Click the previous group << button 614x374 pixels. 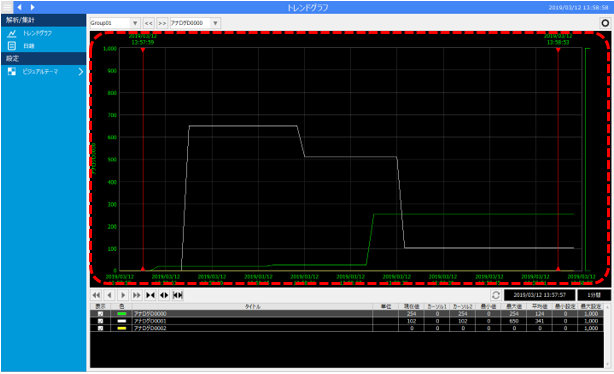click(x=148, y=23)
